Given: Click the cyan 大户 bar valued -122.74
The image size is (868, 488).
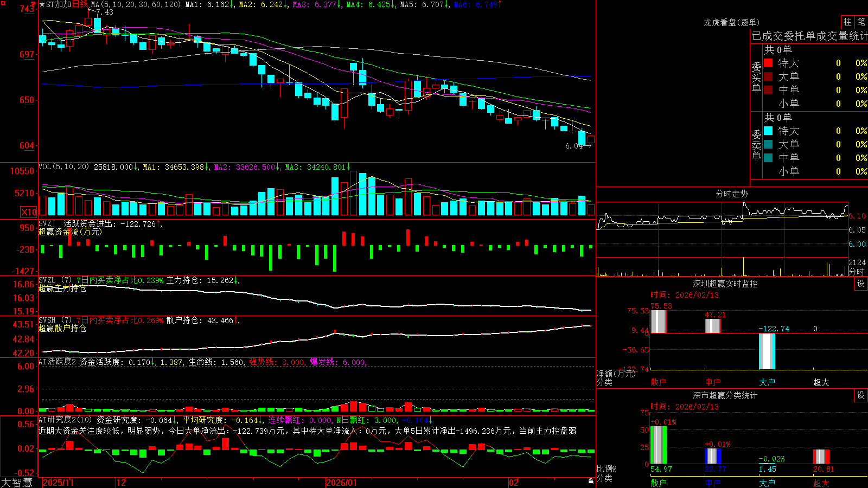Looking at the screenshot, I should click(767, 351).
